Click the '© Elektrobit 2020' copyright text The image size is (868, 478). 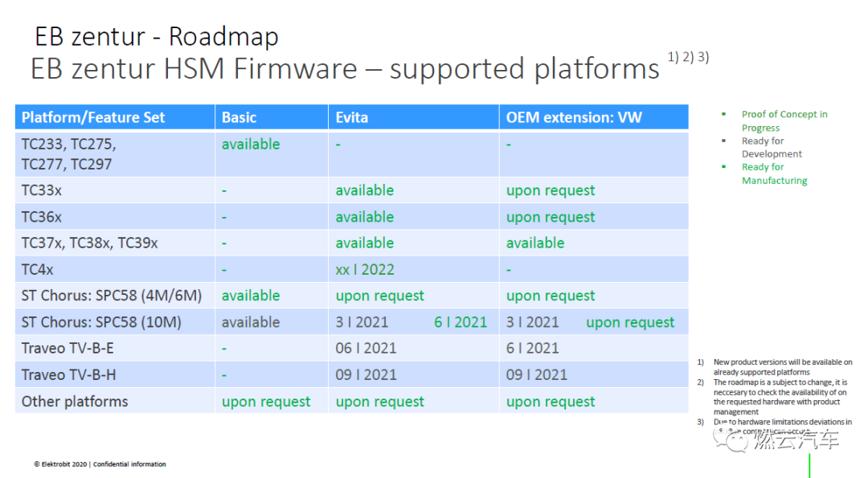[x=60, y=464]
